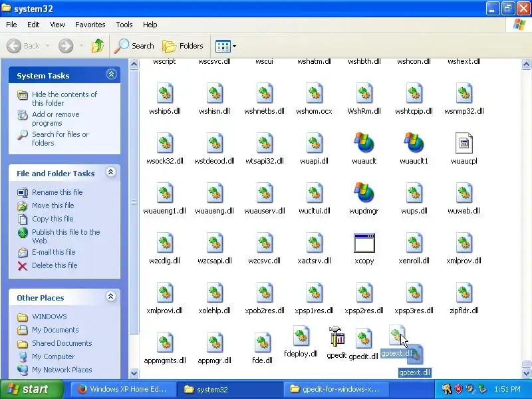Viewport: 532px width, 399px height.
Task: Open the Edit menu
Action: 33,25
